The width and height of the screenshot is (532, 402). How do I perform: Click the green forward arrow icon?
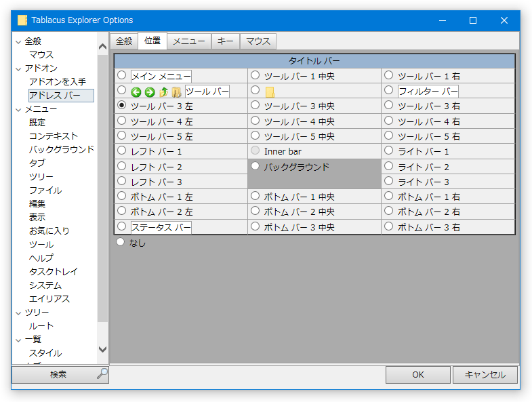click(150, 92)
